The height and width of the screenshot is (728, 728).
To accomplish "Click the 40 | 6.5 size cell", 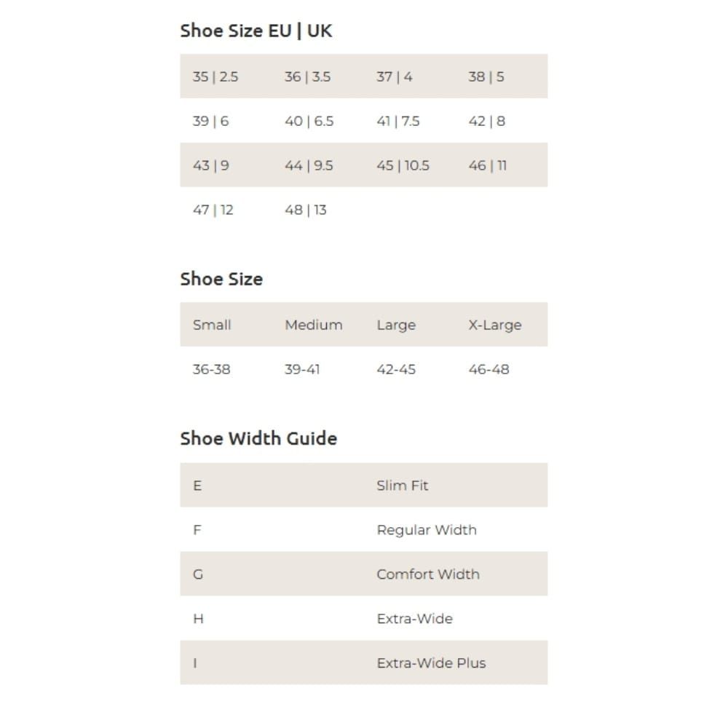I will coord(309,121).
